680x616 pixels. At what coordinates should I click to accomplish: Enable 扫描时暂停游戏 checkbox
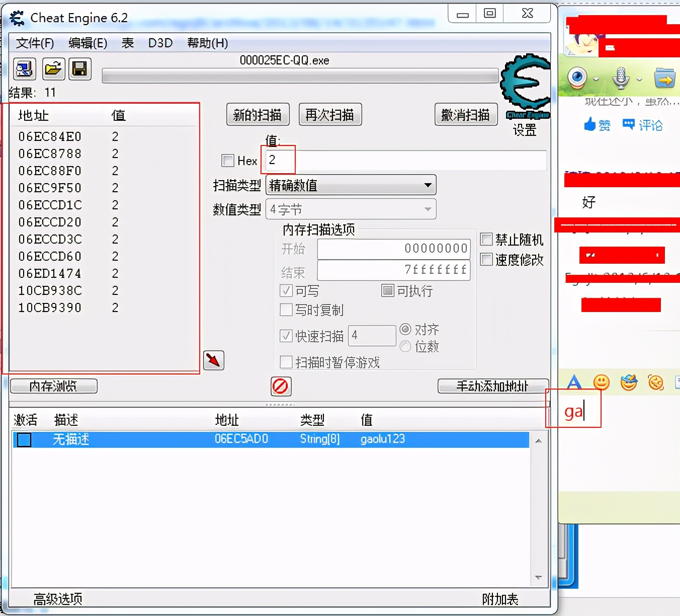point(286,362)
